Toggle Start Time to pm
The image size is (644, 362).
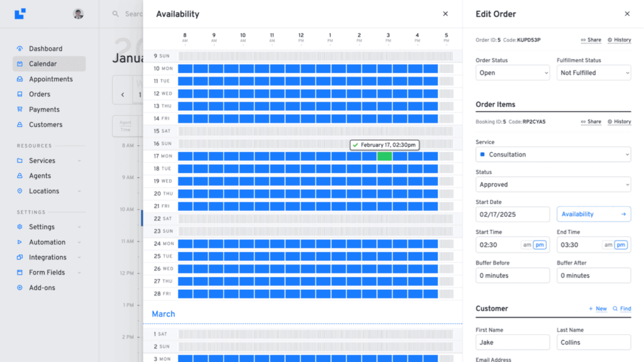coord(540,245)
